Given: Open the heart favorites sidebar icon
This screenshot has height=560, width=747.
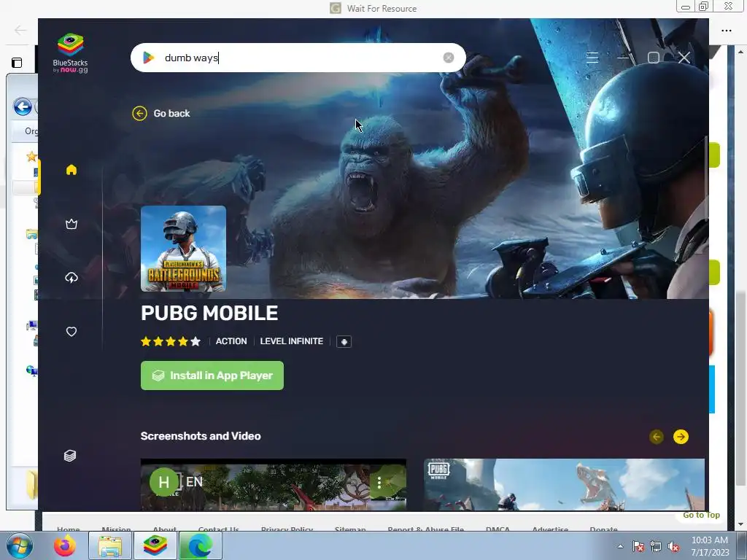Looking at the screenshot, I should click(x=71, y=332).
